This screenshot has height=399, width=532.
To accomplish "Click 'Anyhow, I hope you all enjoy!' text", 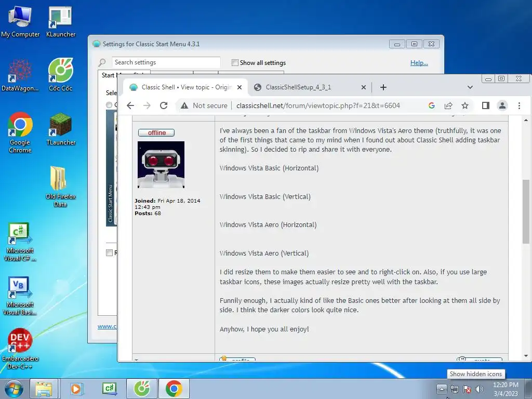I will click(264, 329).
